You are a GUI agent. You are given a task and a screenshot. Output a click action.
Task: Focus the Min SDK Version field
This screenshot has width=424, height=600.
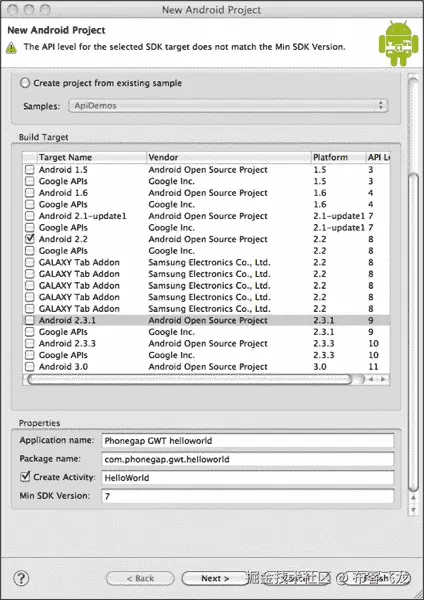248,496
